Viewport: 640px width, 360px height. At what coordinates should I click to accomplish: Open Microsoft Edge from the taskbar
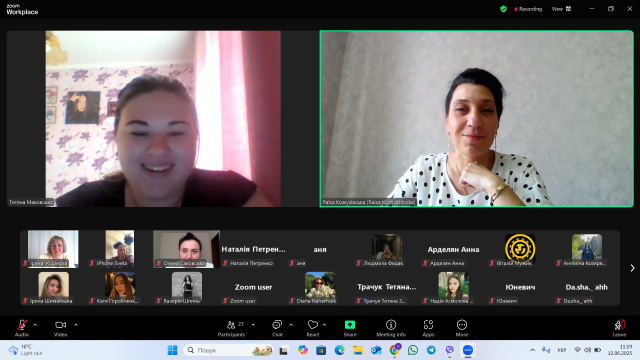click(x=339, y=350)
